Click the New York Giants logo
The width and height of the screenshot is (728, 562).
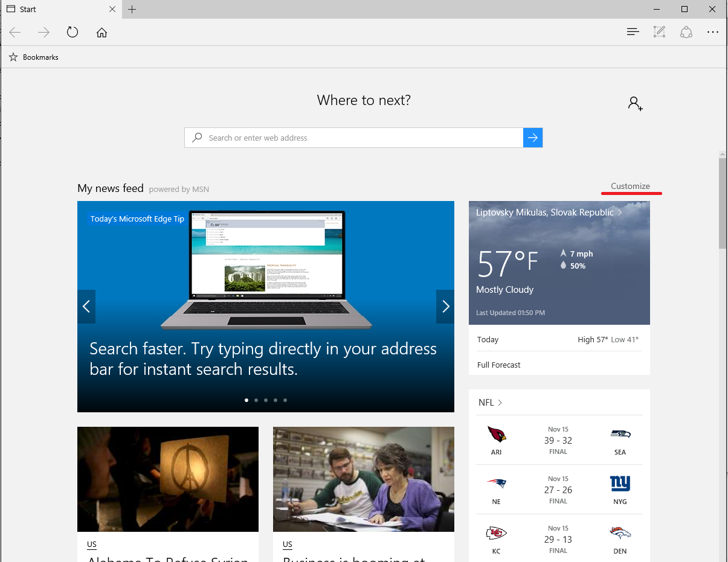(x=620, y=484)
